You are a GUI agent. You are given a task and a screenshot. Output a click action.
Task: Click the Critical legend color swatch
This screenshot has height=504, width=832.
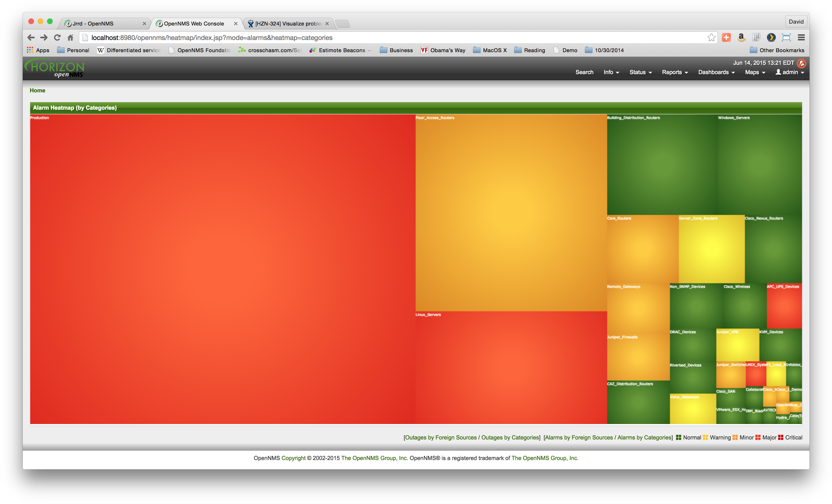(781, 438)
